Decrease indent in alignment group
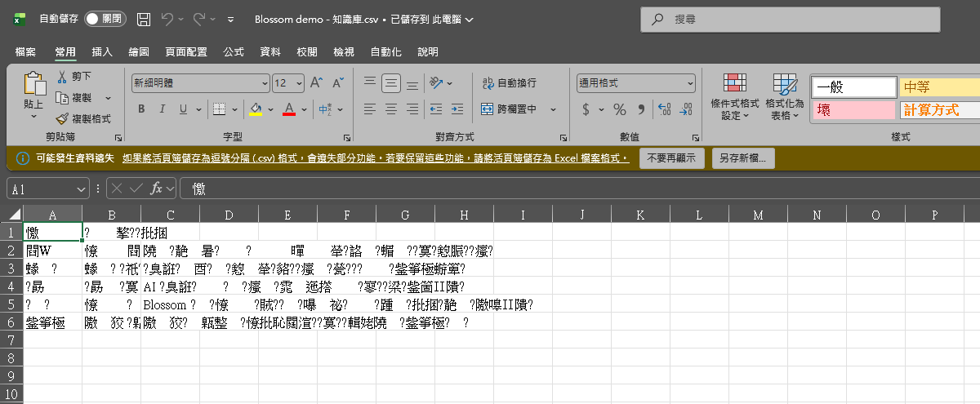Image resolution: width=980 pixels, height=404 pixels. point(435,109)
